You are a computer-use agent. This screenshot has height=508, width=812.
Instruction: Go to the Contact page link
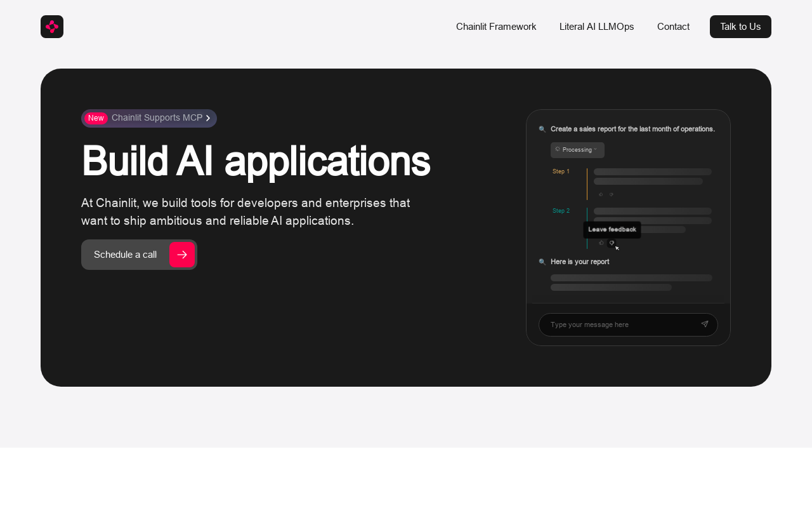pyautogui.click(x=673, y=27)
